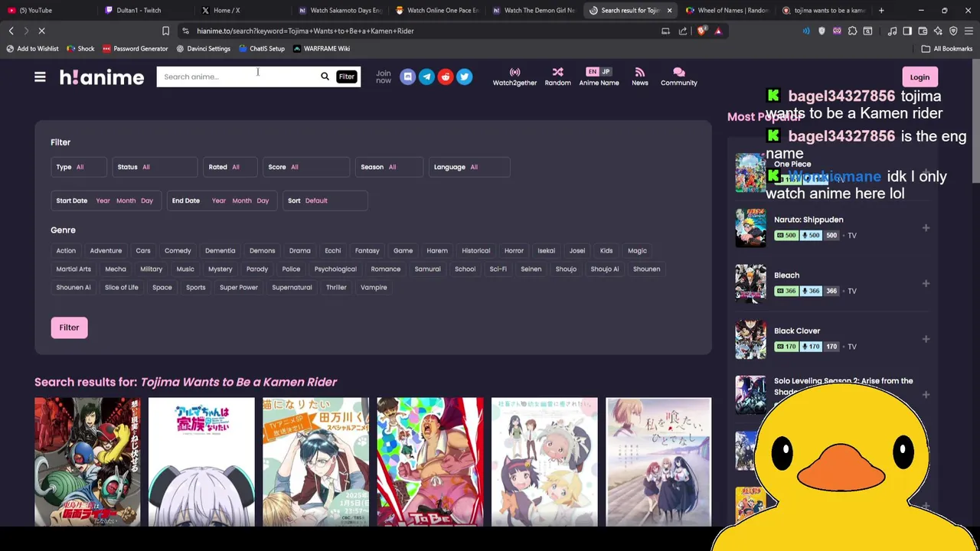Open the media control music note icon
This screenshot has width=980, height=551.
click(892, 31)
